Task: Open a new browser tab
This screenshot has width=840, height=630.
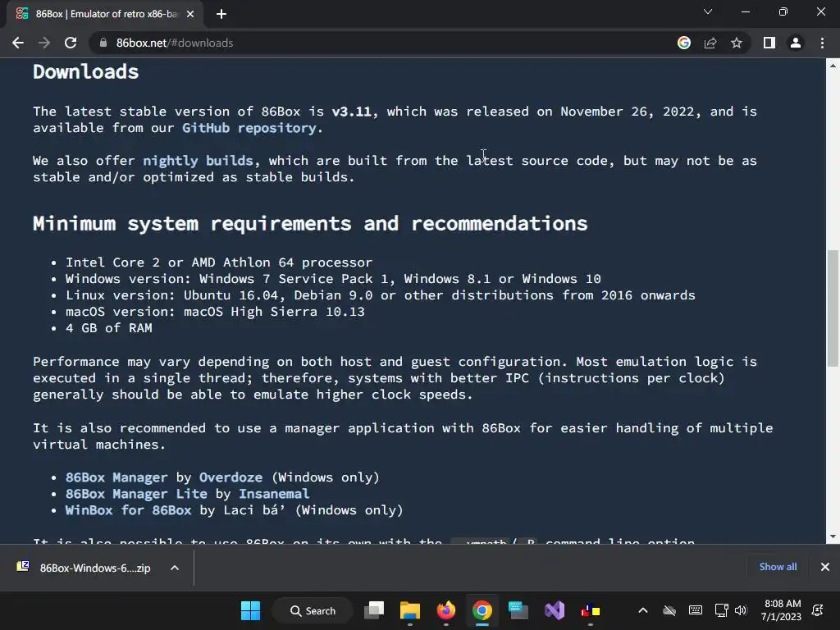Action: tap(221, 14)
